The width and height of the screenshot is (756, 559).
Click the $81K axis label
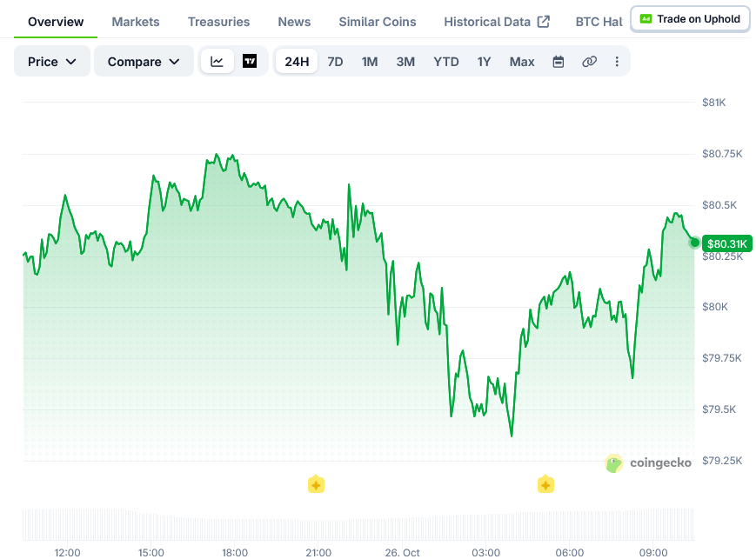(x=713, y=103)
